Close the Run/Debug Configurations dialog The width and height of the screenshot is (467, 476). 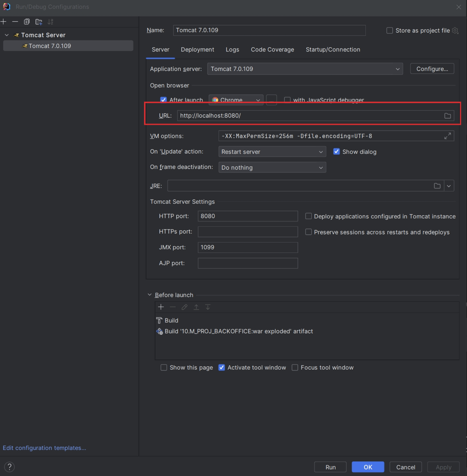pyautogui.click(x=459, y=7)
